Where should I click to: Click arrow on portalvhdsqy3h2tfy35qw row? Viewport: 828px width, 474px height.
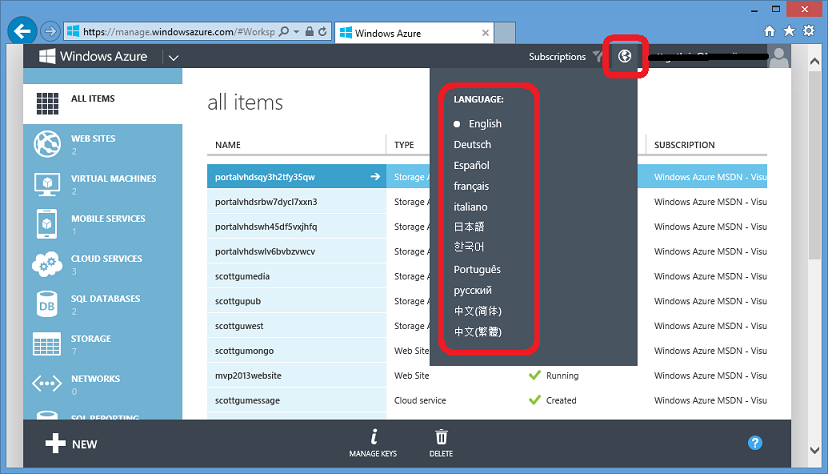[x=375, y=176]
